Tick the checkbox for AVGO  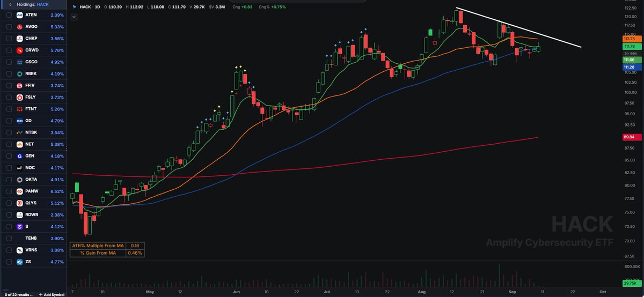click(9, 27)
